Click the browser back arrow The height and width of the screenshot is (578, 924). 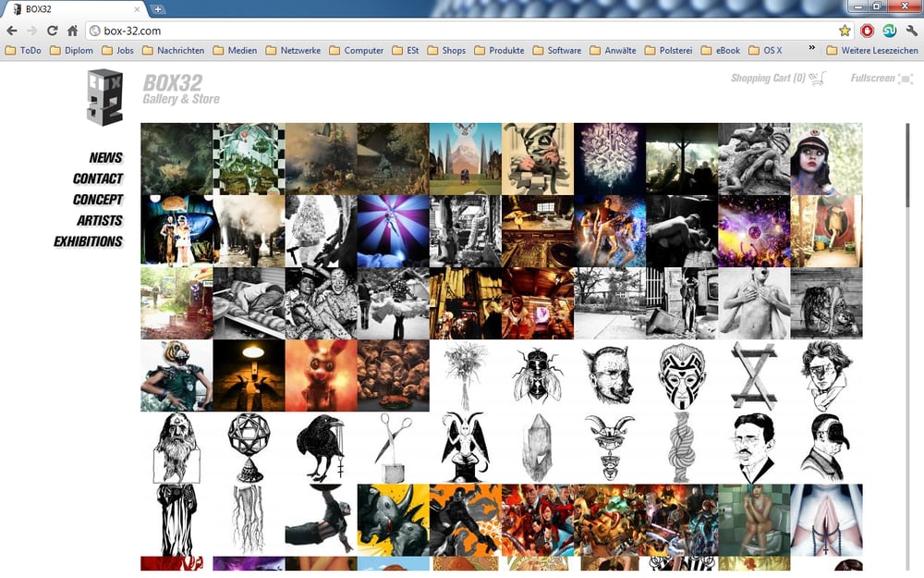pos(12,31)
